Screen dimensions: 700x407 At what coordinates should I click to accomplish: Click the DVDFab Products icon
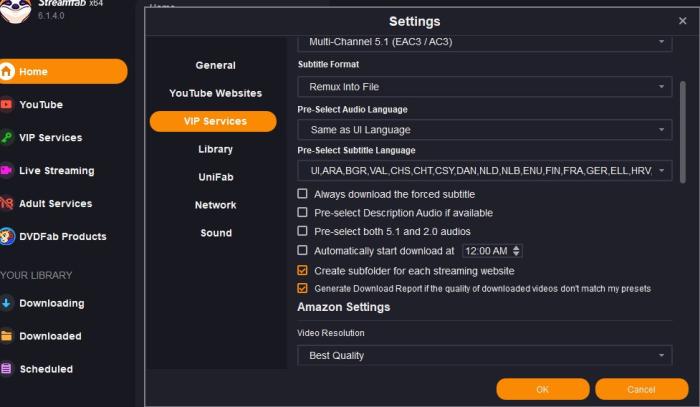[7, 236]
